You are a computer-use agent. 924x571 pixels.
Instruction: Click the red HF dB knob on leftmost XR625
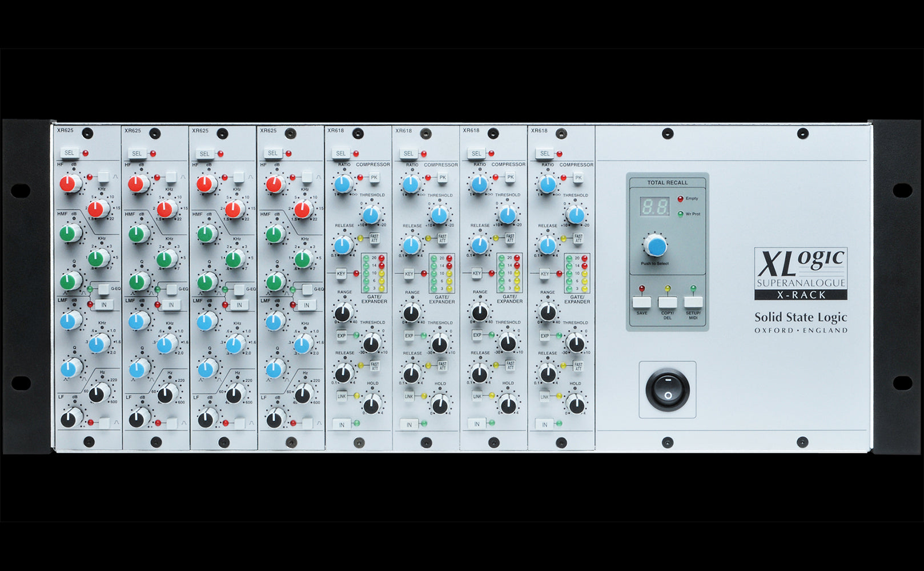pyautogui.click(x=70, y=183)
